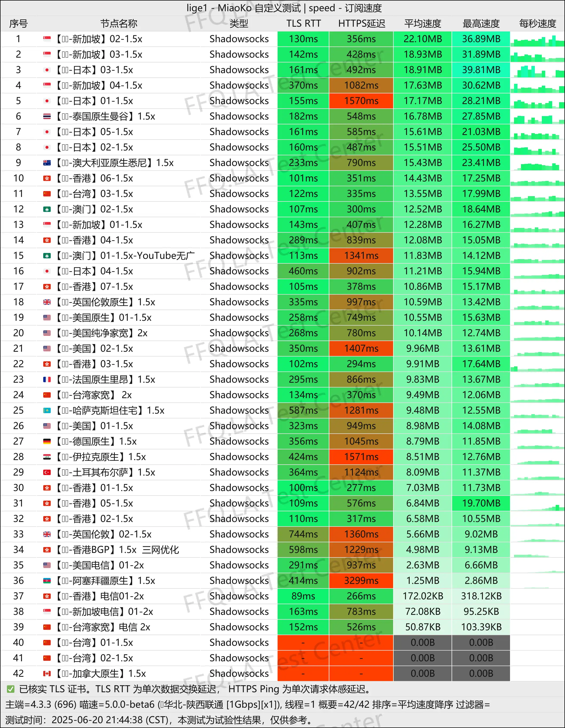The height and width of the screenshot is (728, 565).
Task: Click the TLS RTT column header
Action: tap(303, 23)
